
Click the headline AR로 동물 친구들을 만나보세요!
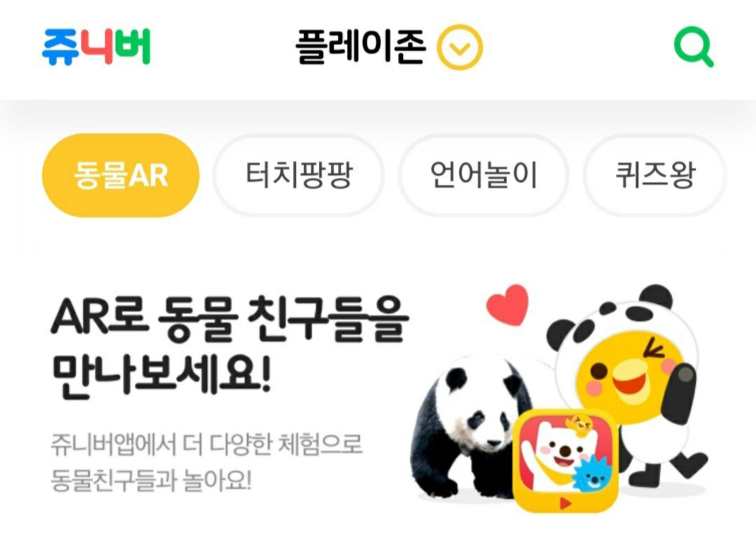point(230,348)
